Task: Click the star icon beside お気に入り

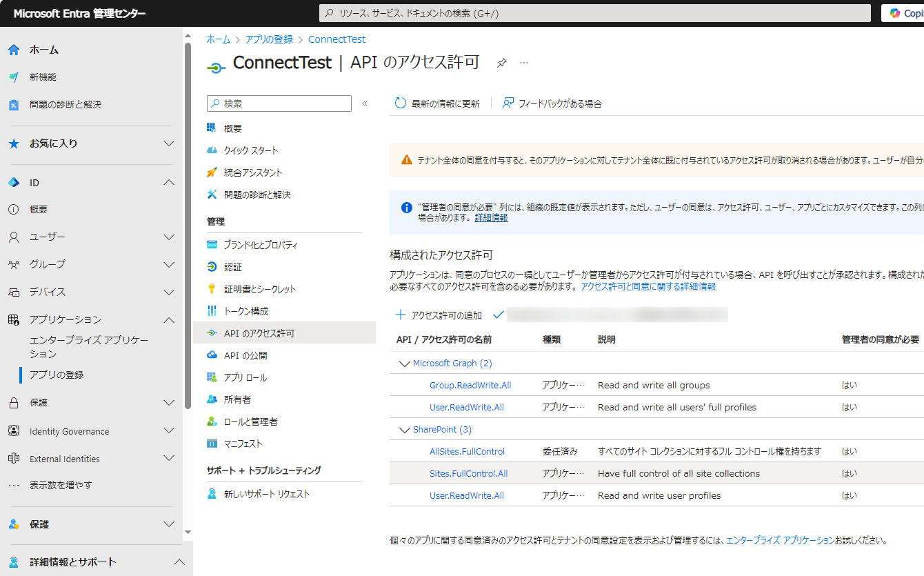Action: click(14, 143)
